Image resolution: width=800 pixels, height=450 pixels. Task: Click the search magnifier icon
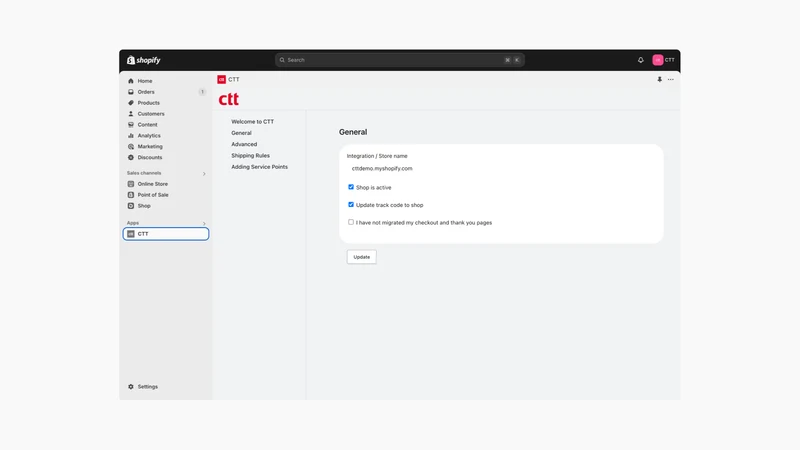(282, 60)
